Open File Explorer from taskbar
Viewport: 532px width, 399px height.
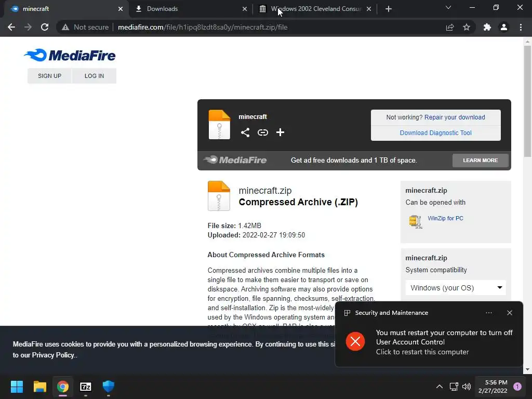[x=39, y=387]
